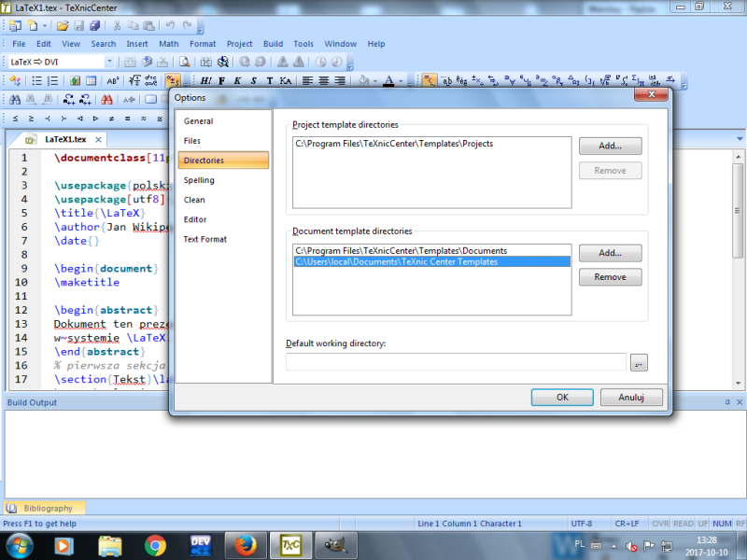Click the Open file folder icon
The height and width of the screenshot is (560, 747).
63,26
